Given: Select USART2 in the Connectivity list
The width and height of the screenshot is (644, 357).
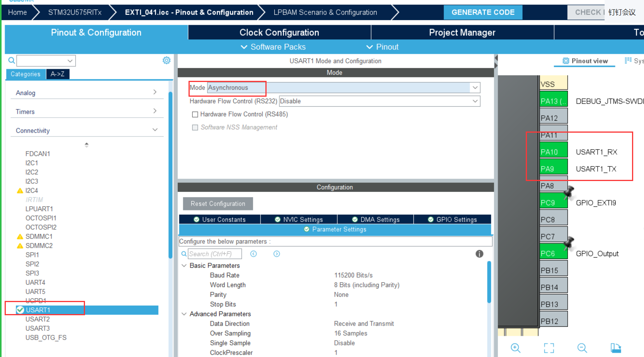Looking at the screenshot, I should [x=37, y=319].
